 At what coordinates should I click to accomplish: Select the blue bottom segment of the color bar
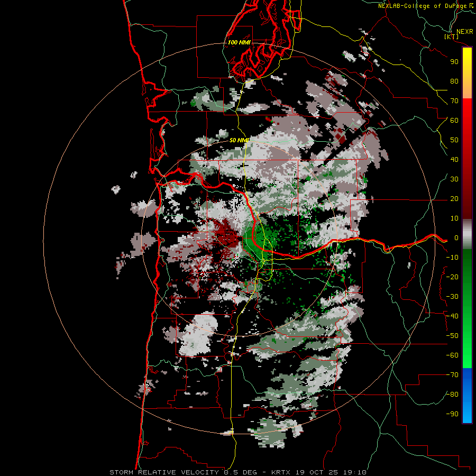pos(467,396)
